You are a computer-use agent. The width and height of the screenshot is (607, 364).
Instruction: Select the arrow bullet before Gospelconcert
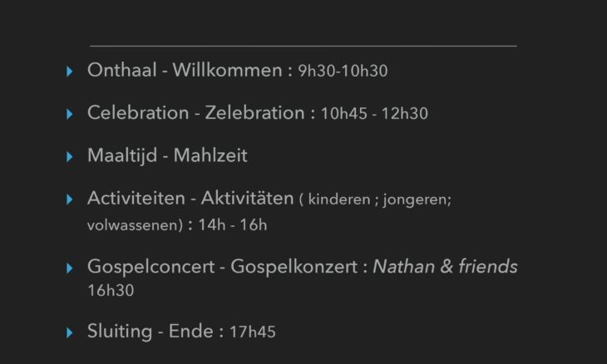pos(70,268)
